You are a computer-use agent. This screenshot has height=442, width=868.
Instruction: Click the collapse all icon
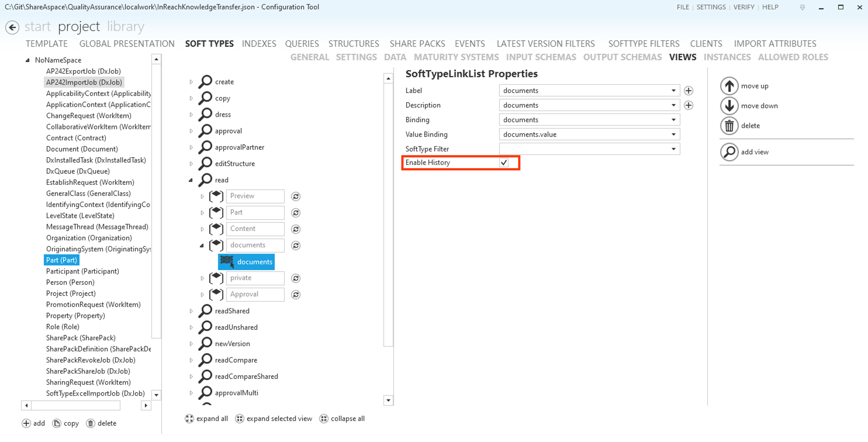point(323,419)
